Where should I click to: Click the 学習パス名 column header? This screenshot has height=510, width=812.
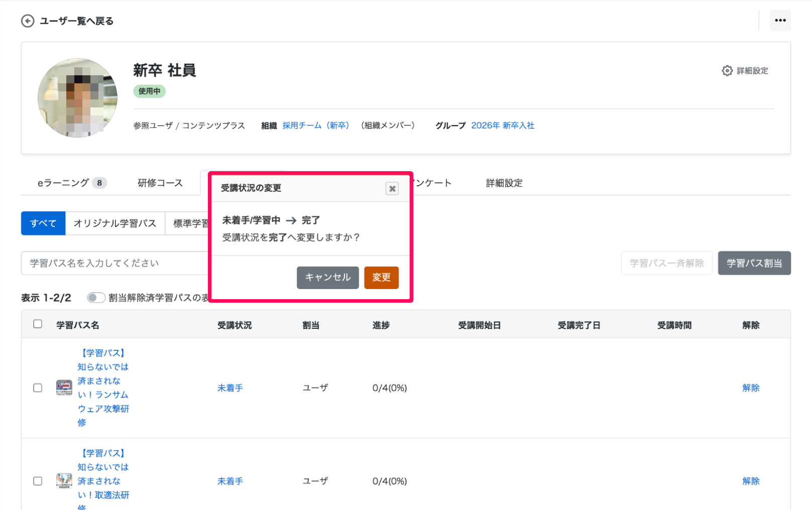78,325
